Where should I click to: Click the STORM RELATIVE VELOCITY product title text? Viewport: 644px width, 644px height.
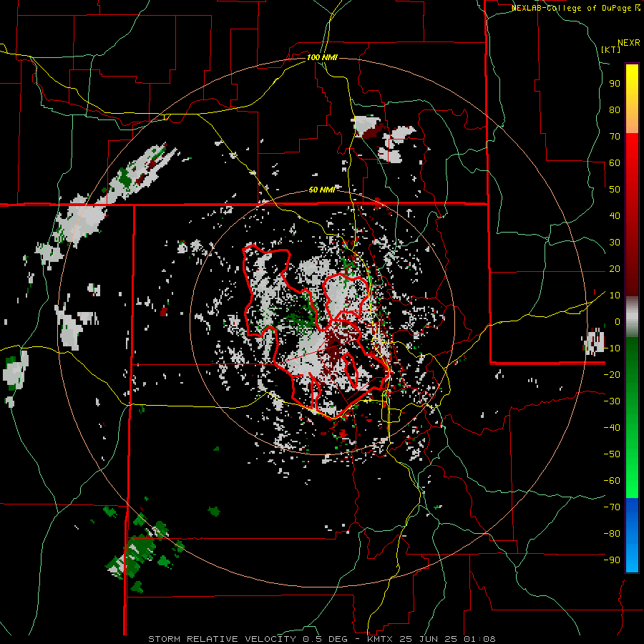coord(222,639)
